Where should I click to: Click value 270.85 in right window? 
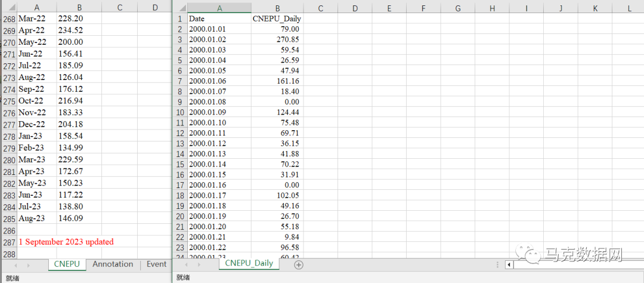(278, 39)
